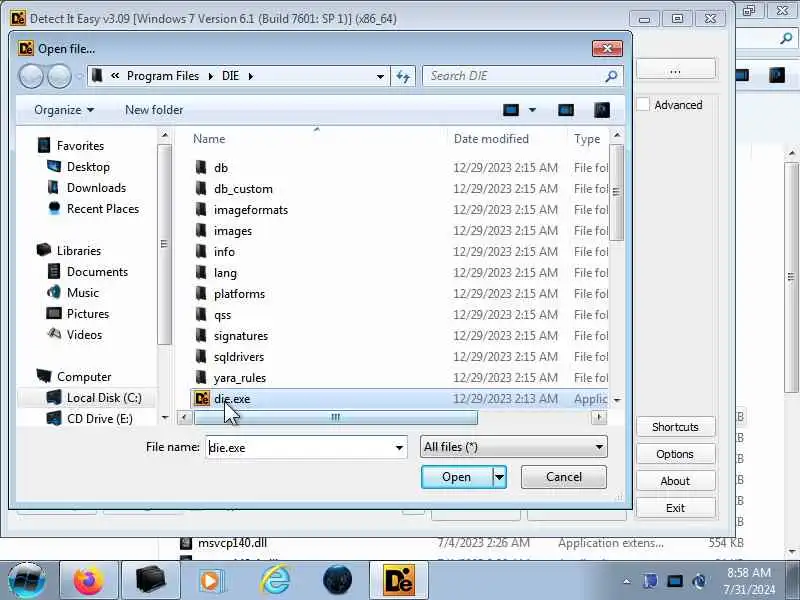
Task: Sort by Type column header
Action: pos(587,139)
